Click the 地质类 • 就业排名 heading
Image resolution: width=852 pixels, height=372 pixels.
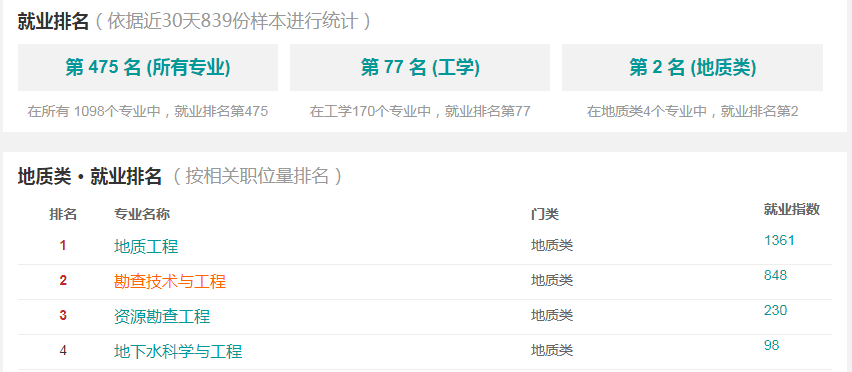(x=90, y=176)
